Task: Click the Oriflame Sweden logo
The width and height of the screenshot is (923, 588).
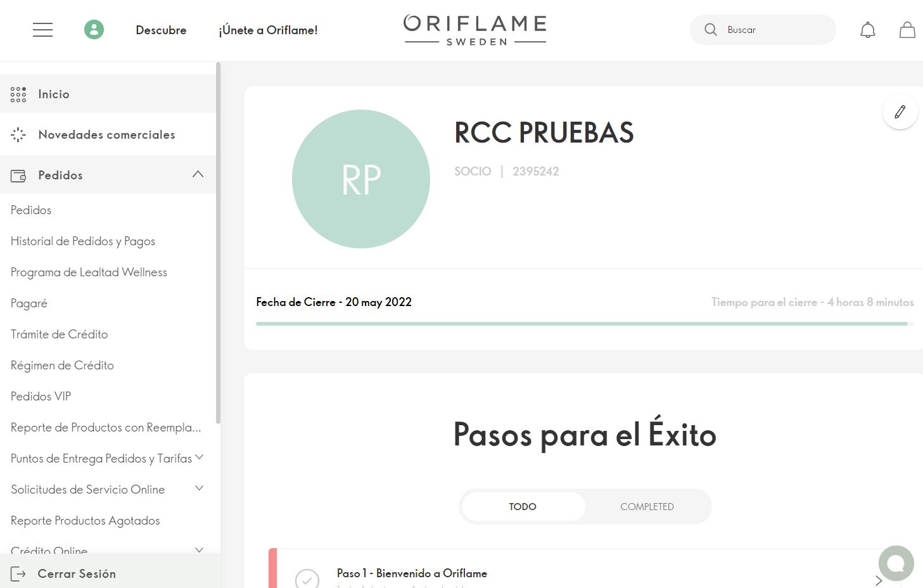Action: tap(475, 30)
